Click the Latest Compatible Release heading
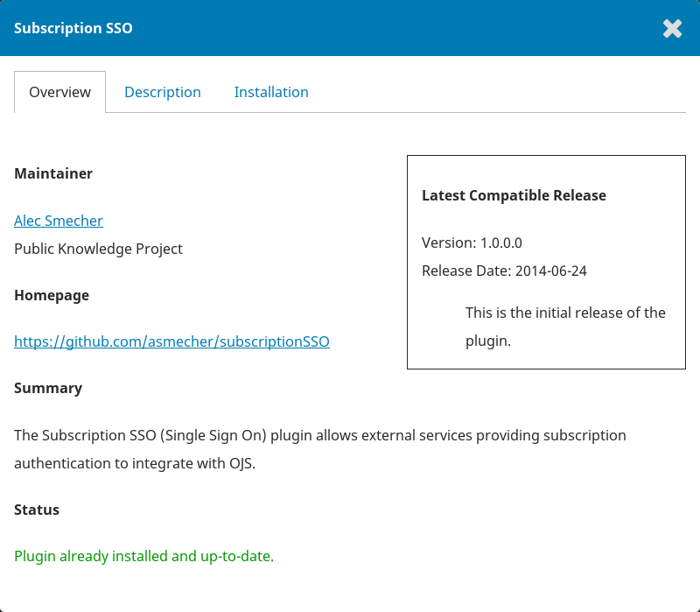 tap(514, 195)
